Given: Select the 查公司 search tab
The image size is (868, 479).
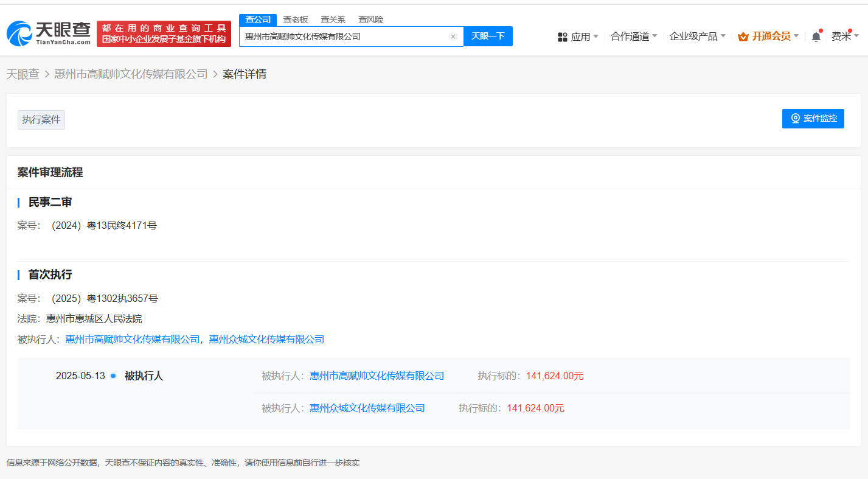Looking at the screenshot, I should pyautogui.click(x=258, y=19).
